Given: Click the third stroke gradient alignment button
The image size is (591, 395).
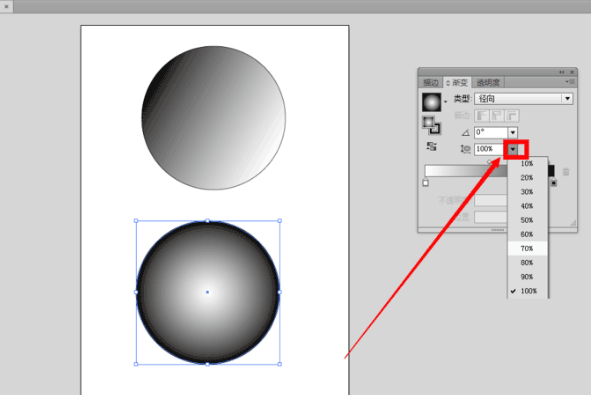Looking at the screenshot, I should [x=511, y=115].
